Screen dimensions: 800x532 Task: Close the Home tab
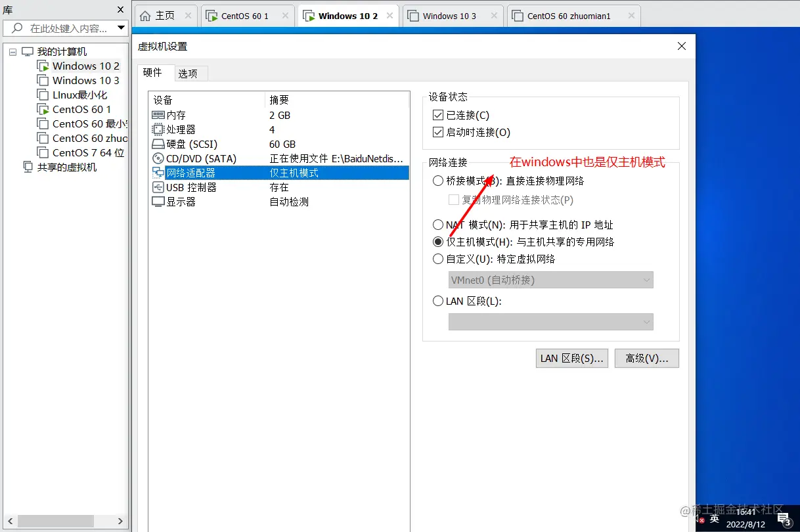pyautogui.click(x=189, y=16)
